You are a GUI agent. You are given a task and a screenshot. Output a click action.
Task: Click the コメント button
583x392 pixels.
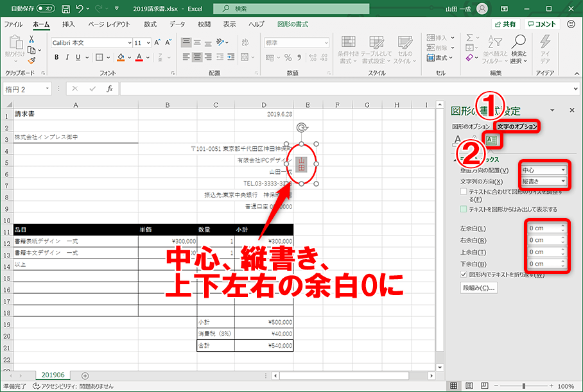[x=542, y=24]
